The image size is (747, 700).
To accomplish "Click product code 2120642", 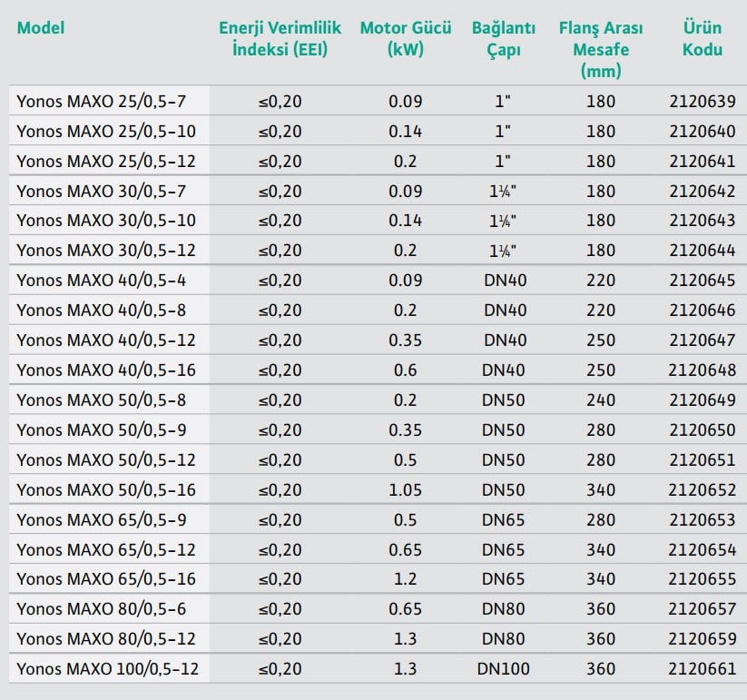I will [x=703, y=191].
